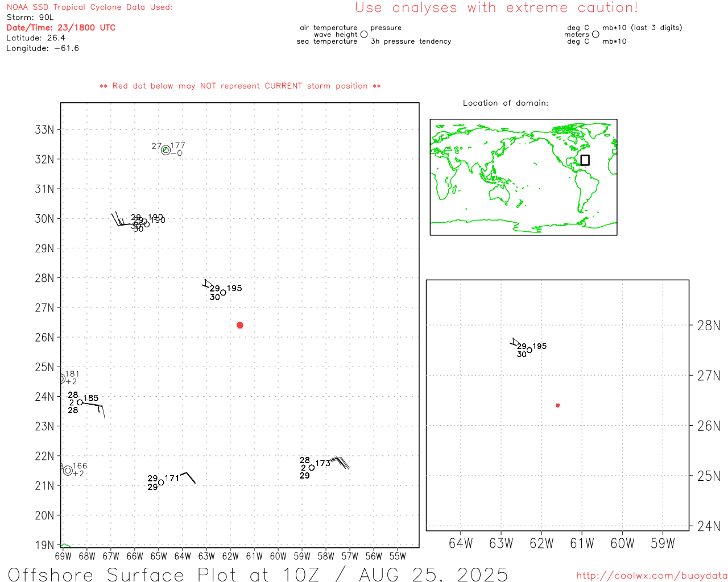728x582 pixels.
Task: Click the red storm position dot on main map
Action: tap(239, 325)
